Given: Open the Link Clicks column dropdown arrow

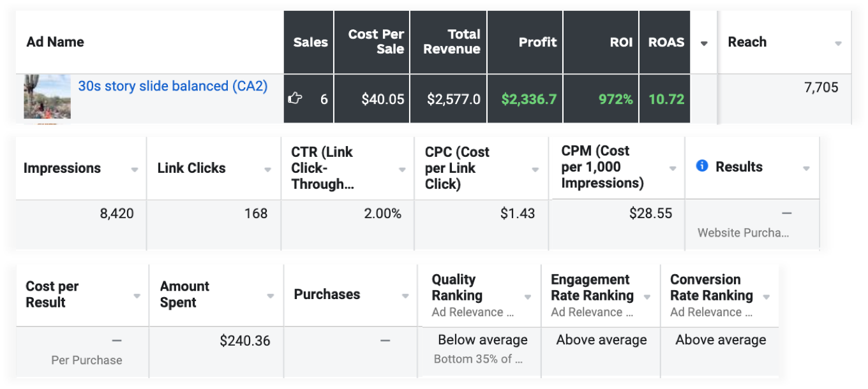Looking at the screenshot, I should coord(269,170).
